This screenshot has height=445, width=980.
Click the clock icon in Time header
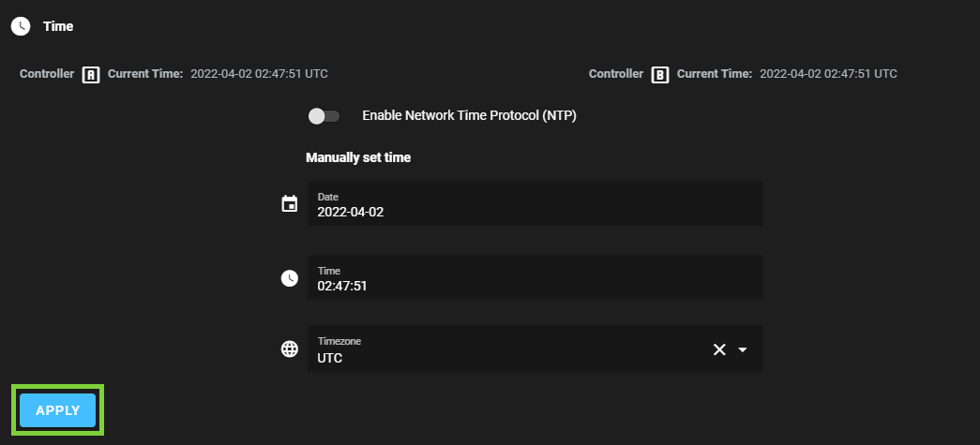21,26
